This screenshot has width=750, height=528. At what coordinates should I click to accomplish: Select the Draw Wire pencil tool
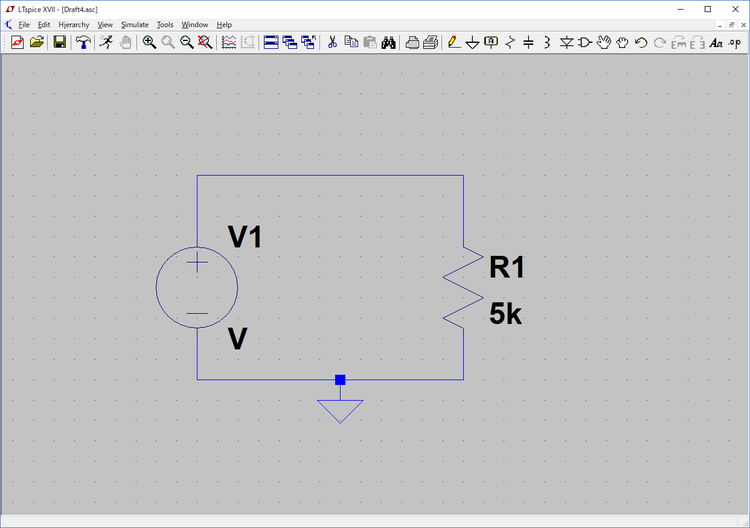[x=453, y=42]
